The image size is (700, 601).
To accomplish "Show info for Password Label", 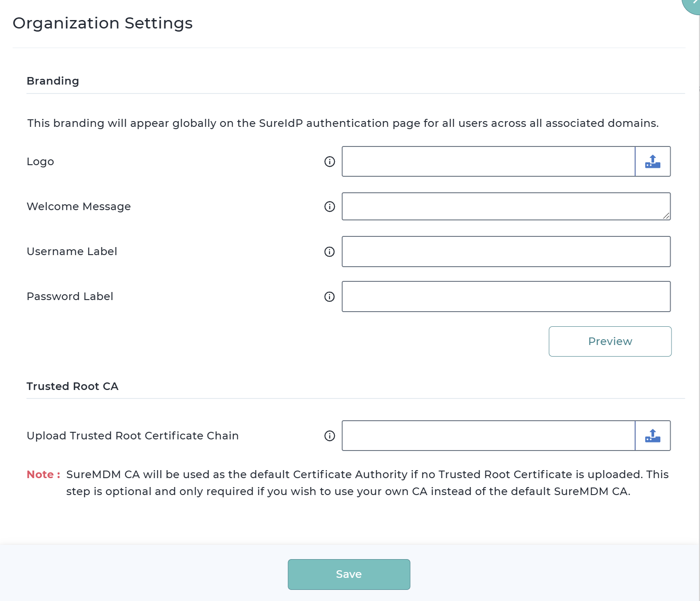I will [x=330, y=297].
